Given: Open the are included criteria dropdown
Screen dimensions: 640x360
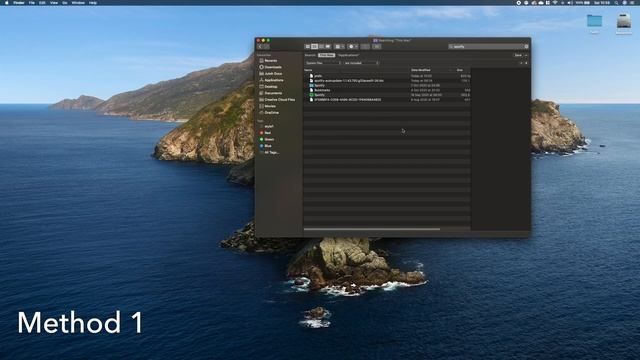Looking at the screenshot, I should (362, 63).
